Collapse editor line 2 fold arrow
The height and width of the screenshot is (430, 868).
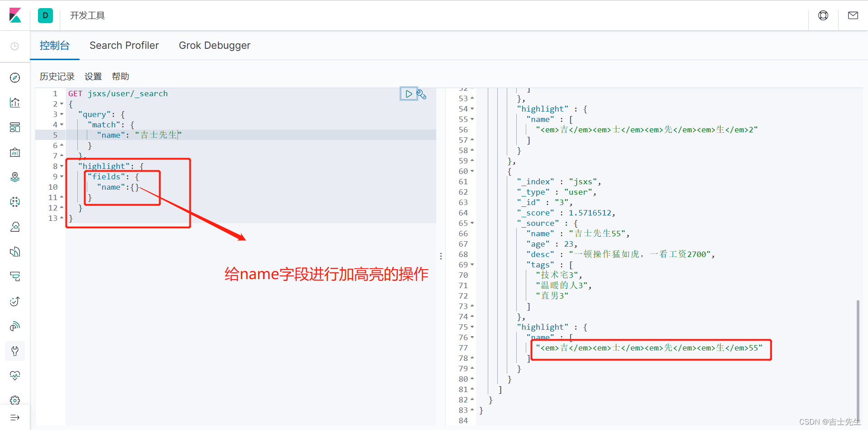pyautogui.click(x=62, y=104)
